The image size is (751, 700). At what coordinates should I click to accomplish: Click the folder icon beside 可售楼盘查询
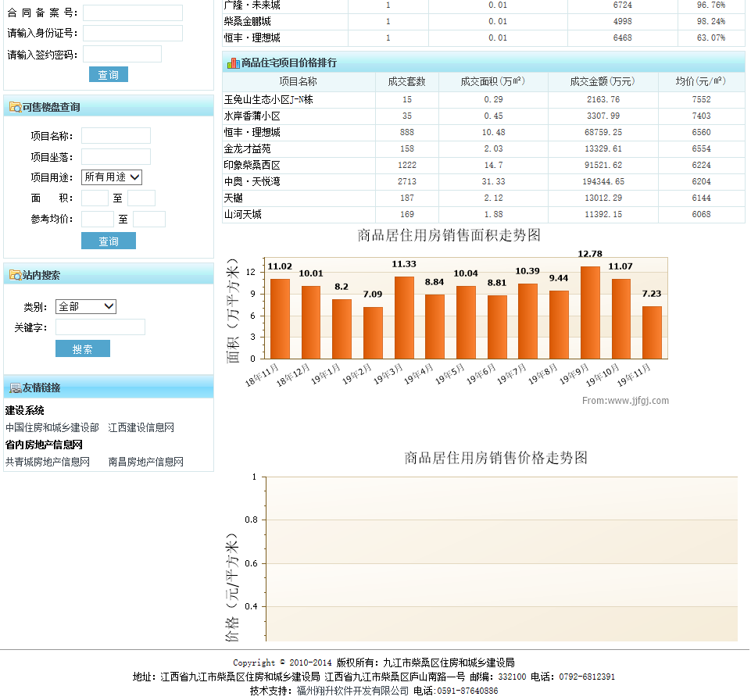coord(14,107)
